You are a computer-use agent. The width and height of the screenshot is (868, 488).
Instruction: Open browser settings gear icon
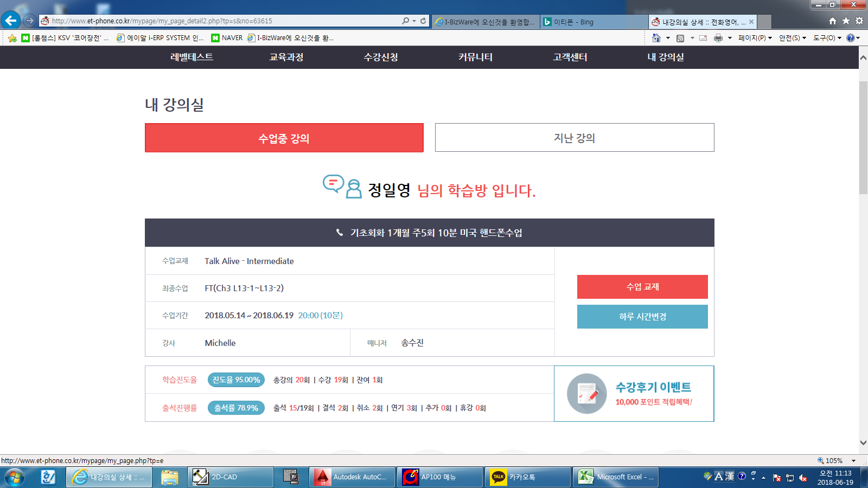click(x=859, y=21)
